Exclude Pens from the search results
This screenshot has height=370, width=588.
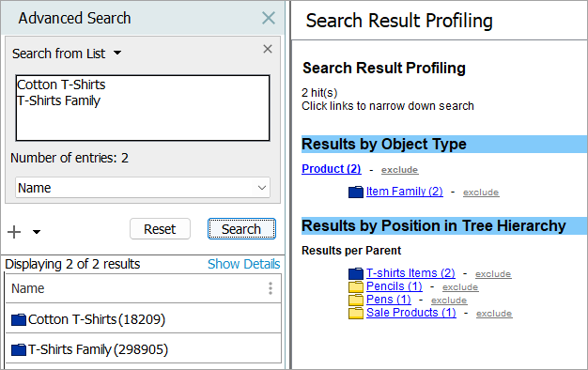(449, 301)
